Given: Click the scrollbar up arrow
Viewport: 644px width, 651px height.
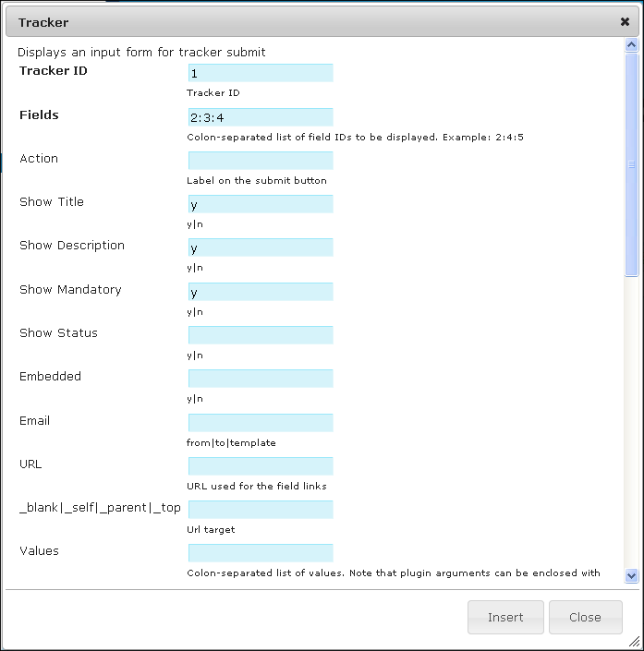Looking at the screenshot, I should [631, 45].
